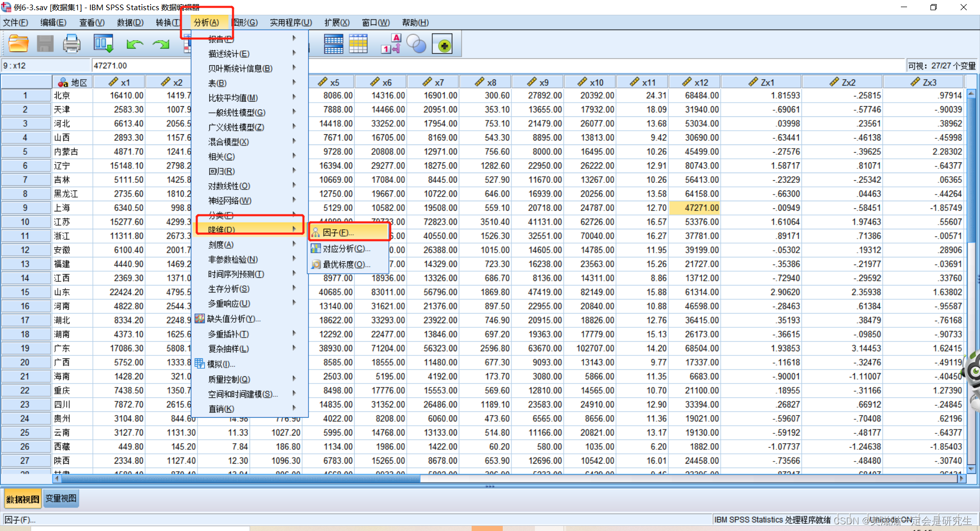The image size is (980, 531).
Task: Click the optimal scaling icon beside 最优标度
Action: 316,264
